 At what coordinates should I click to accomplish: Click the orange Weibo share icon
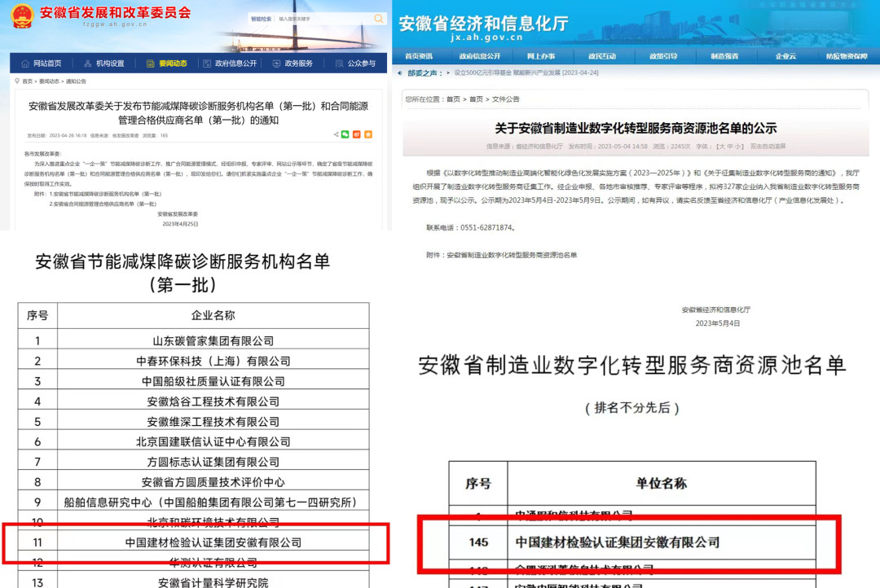click(356, 134)
